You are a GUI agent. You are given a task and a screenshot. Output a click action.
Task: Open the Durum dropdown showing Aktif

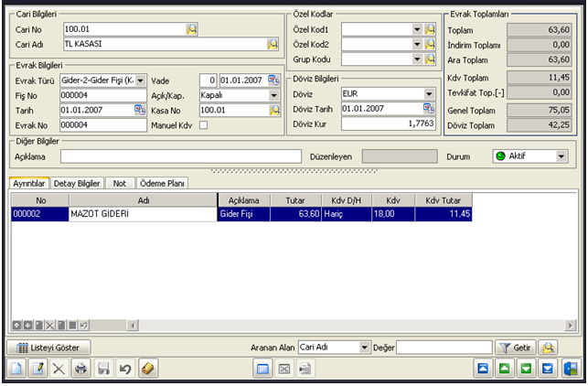coord(561,156)
